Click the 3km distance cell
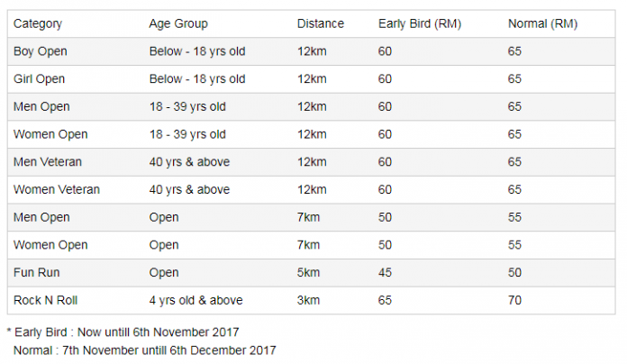Viewport: 627px width, 364px height. coord(308,300)
